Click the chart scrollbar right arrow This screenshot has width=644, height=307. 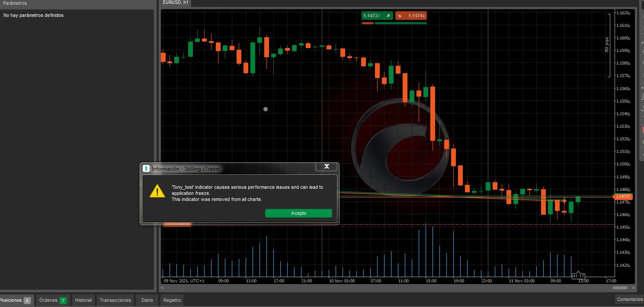tap(634, 288)
